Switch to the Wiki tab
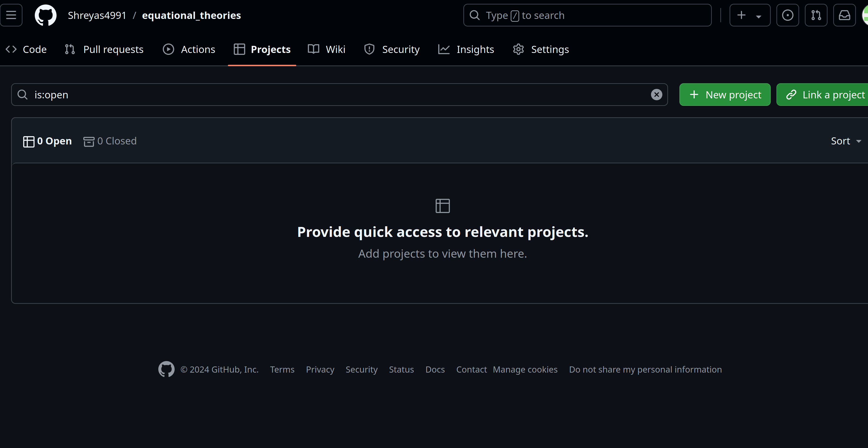This screenshot has height=448, width=868. tap(327, 49)
